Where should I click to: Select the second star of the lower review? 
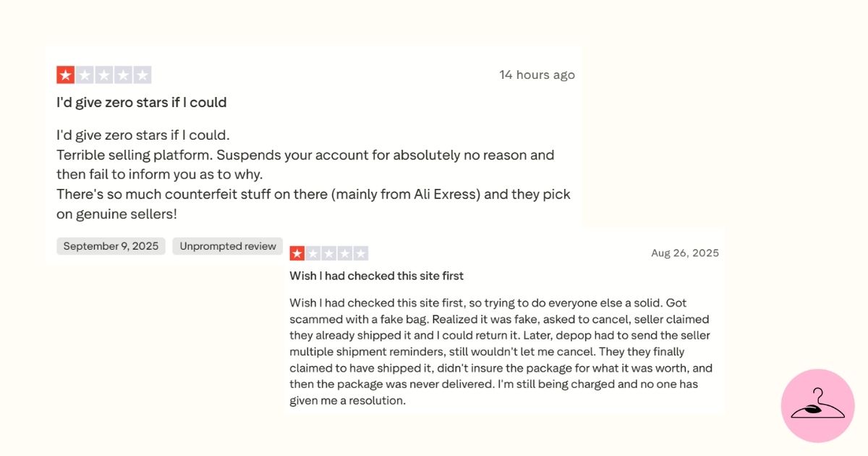[x=313, y=253]
